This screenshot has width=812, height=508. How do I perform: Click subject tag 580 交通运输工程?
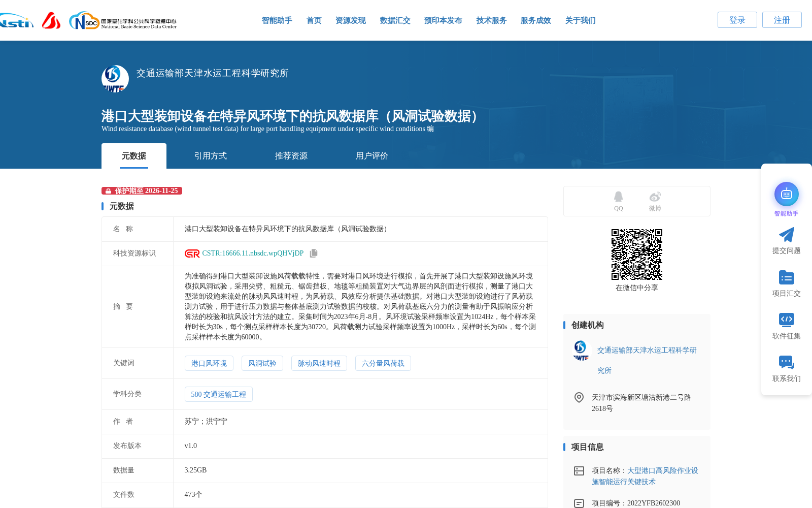(x=219, y=394)
